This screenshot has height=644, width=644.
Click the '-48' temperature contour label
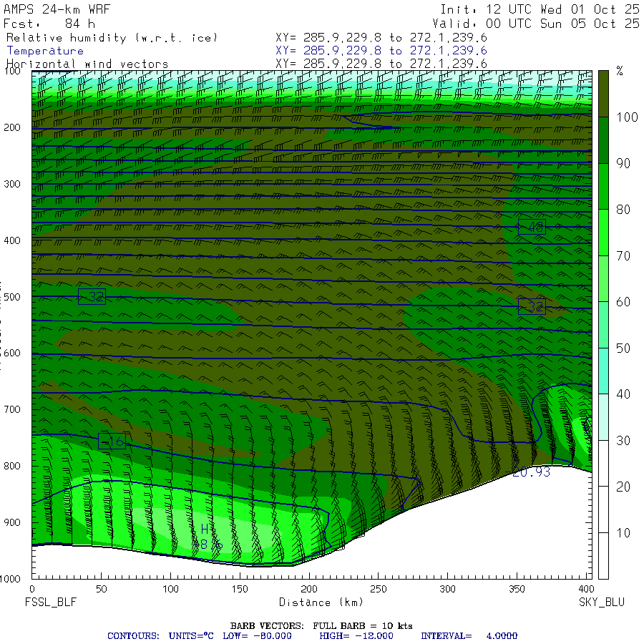[x=532, y=227]
